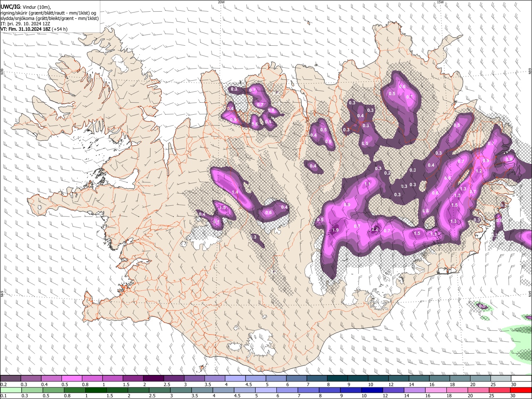Click the '2.5' label in the top legend row

[167, 384]
